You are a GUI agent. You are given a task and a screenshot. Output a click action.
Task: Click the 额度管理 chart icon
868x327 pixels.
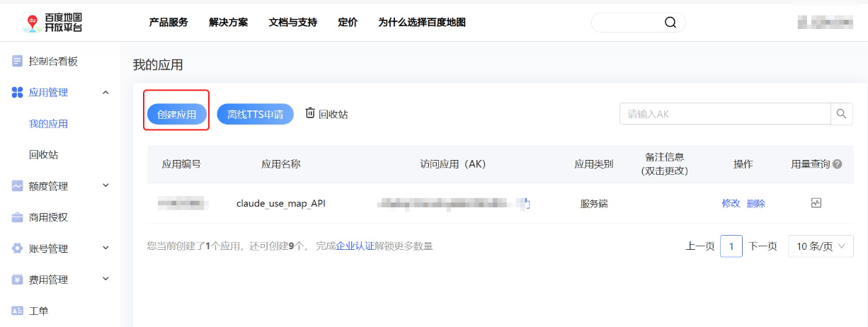tap(17, 186)
